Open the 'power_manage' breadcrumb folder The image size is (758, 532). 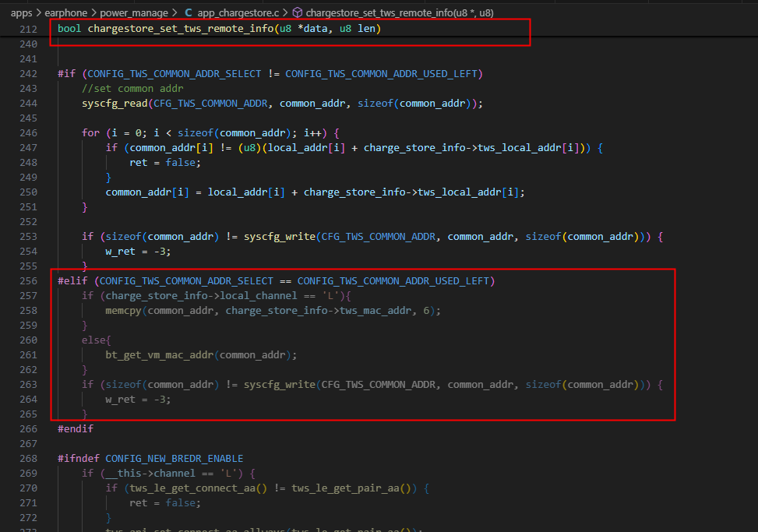(134, 12)
